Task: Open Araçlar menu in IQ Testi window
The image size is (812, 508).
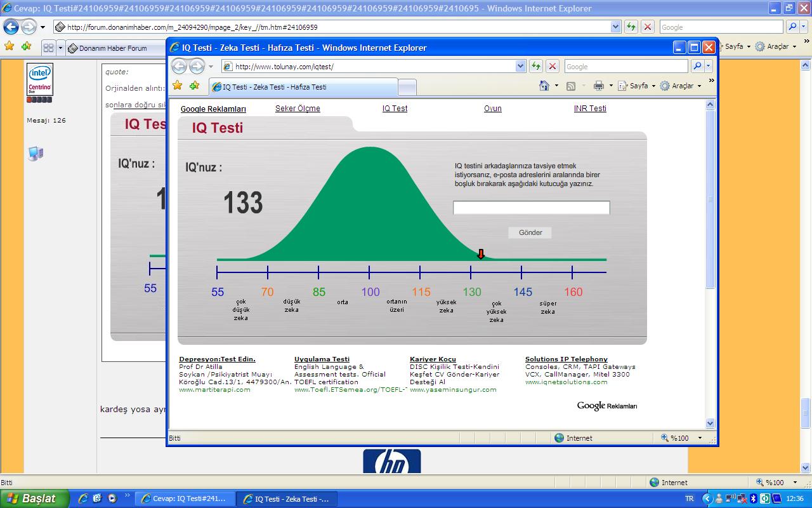Action: 681,86
